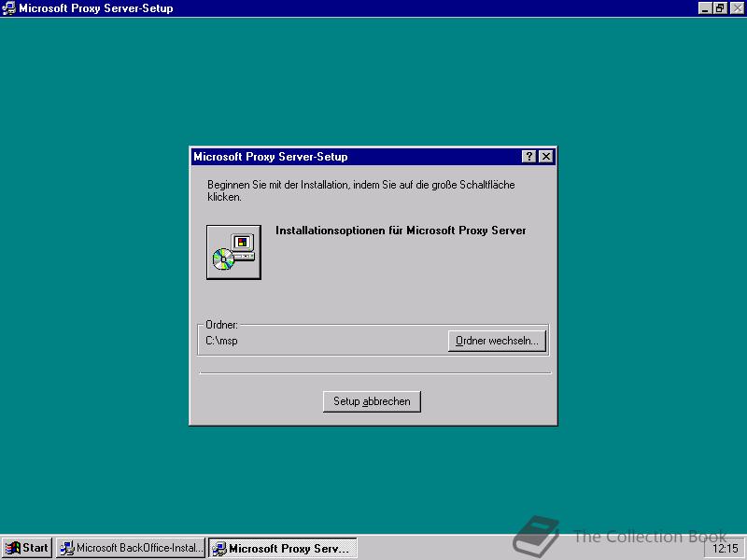
Task: Minimize the main Proxy Server-Setup window
Action: (706, 8)
